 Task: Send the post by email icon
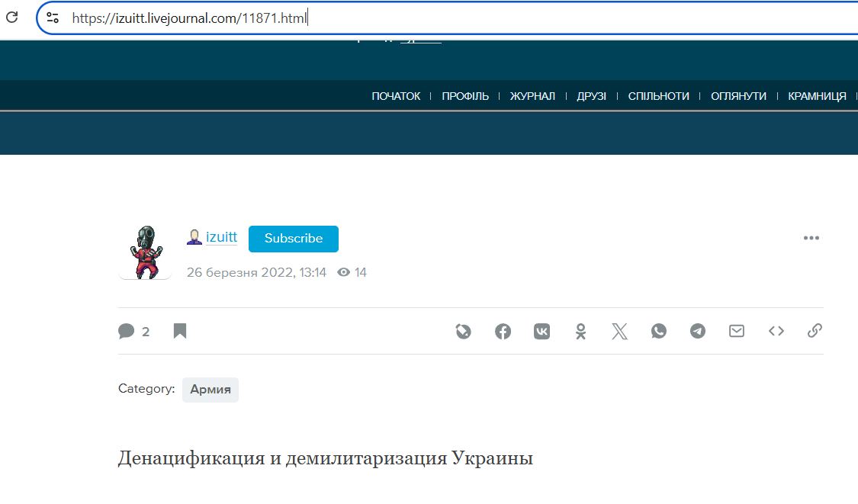point(737,331)
